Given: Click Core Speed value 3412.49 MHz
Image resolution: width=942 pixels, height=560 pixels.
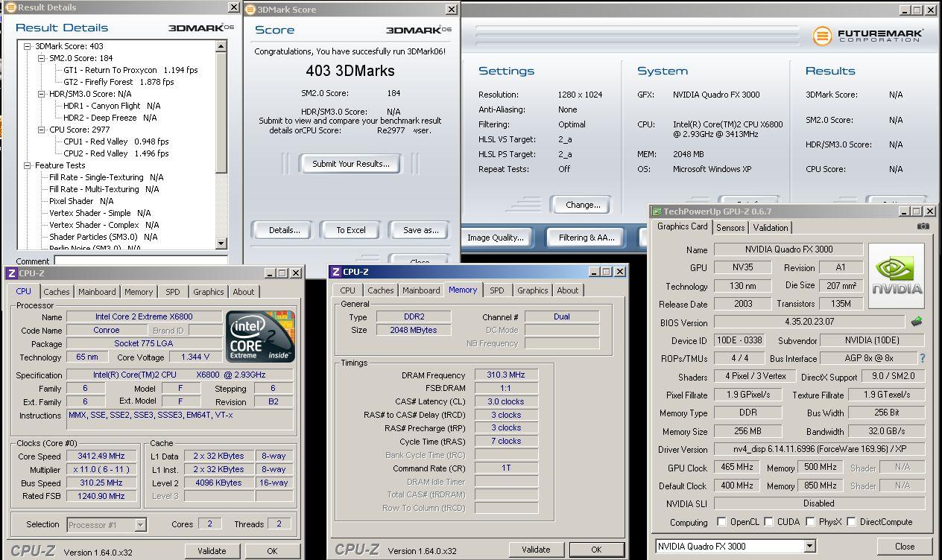Looking at the screenshot, I should (x=101, y=456).
